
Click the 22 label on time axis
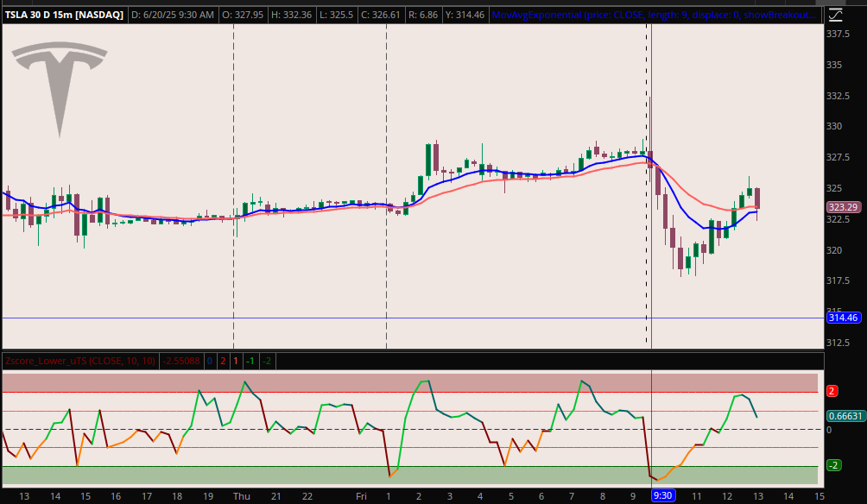(307, 496)
